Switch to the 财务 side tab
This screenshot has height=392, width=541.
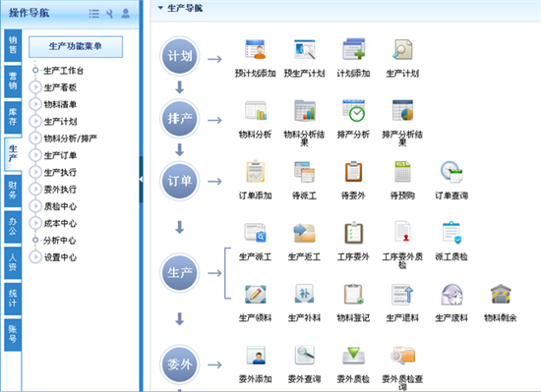[13, 191]
